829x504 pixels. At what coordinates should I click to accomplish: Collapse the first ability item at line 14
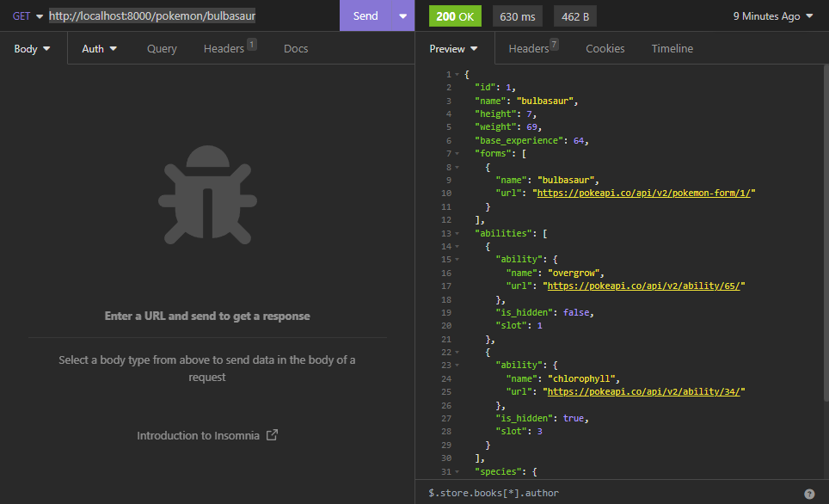pyautogui.click(x=457, y=247)
